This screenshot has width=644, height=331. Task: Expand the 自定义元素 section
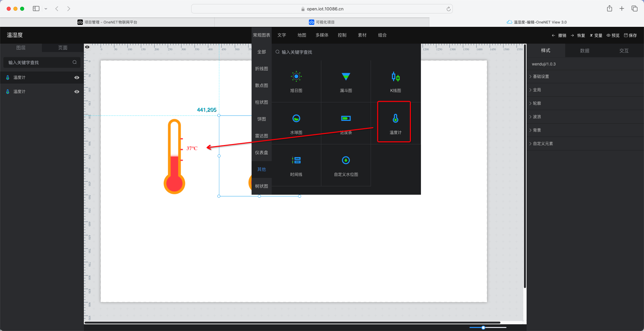(x=543, y=144)
